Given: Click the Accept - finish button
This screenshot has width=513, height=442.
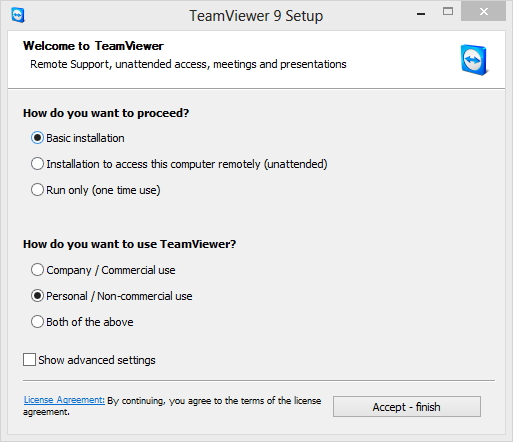Looking at the screenshot, I should pos(407,406).
